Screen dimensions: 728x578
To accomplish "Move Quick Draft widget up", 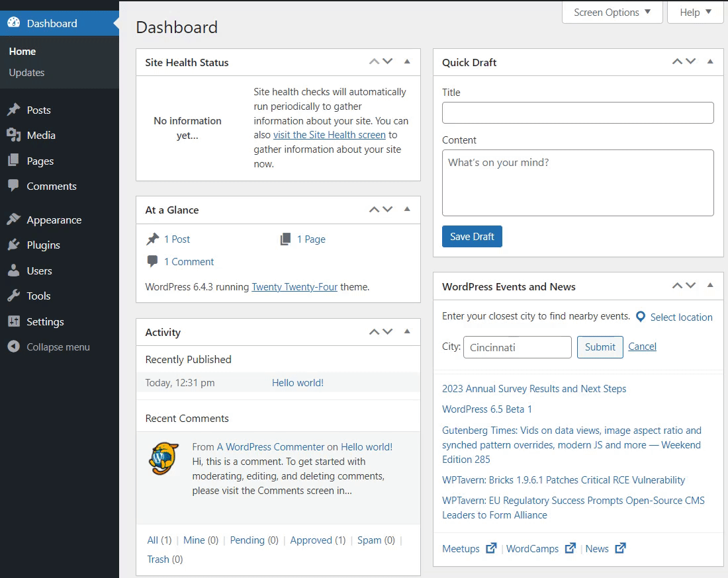I will click(678, 62).
